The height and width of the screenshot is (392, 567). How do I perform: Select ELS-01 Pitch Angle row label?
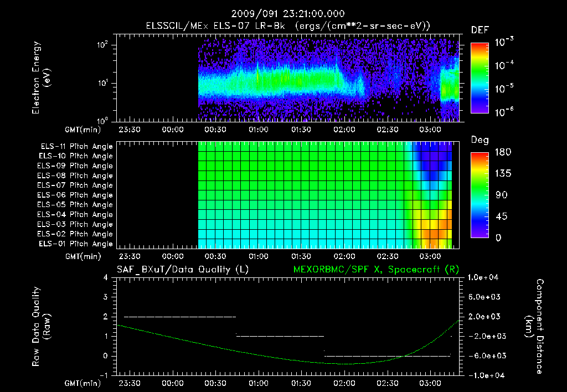tap(76, 244)
